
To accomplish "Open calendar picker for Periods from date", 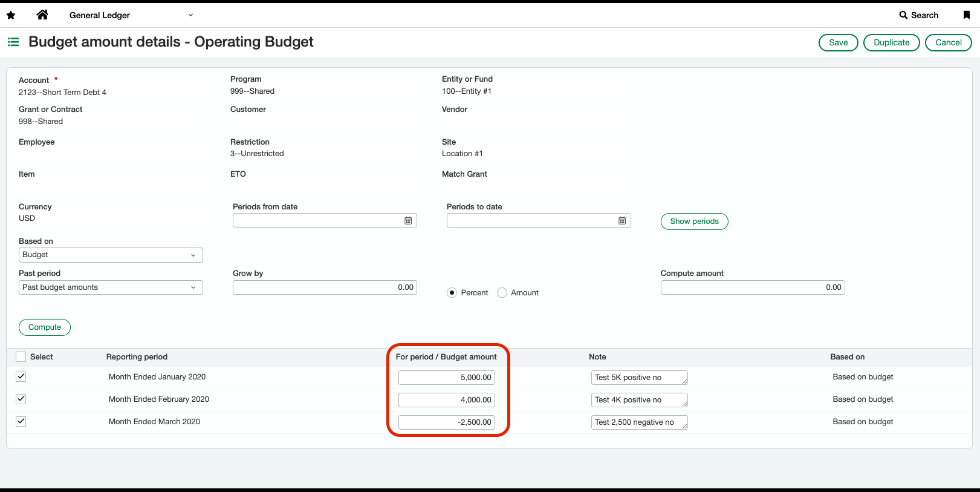I will [x=408, y=221].
